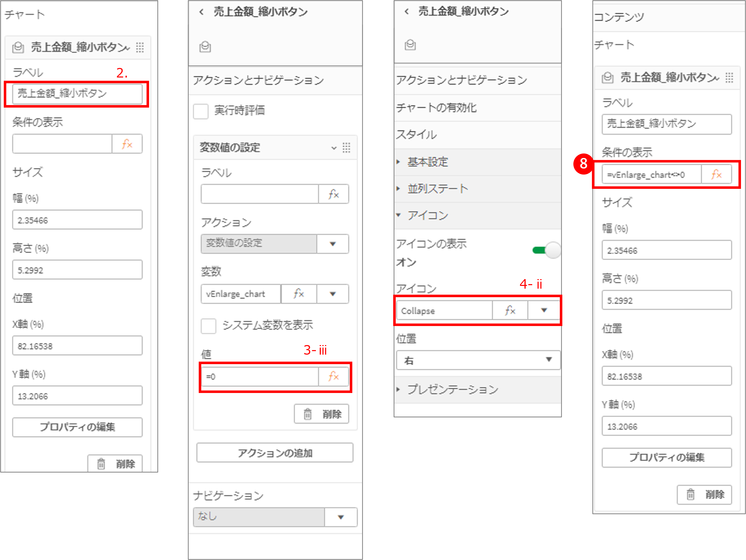The width and height of the screenshot is (746, 560).
Task: Click the button object icon above チャートの有効化 section
Action: point(410,44)
